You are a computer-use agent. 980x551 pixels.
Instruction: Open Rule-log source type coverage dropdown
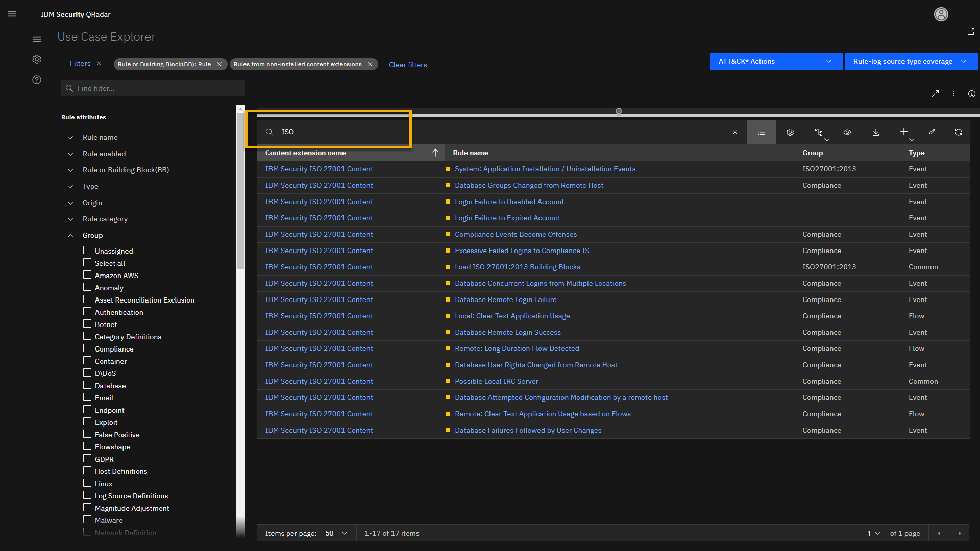911,61
